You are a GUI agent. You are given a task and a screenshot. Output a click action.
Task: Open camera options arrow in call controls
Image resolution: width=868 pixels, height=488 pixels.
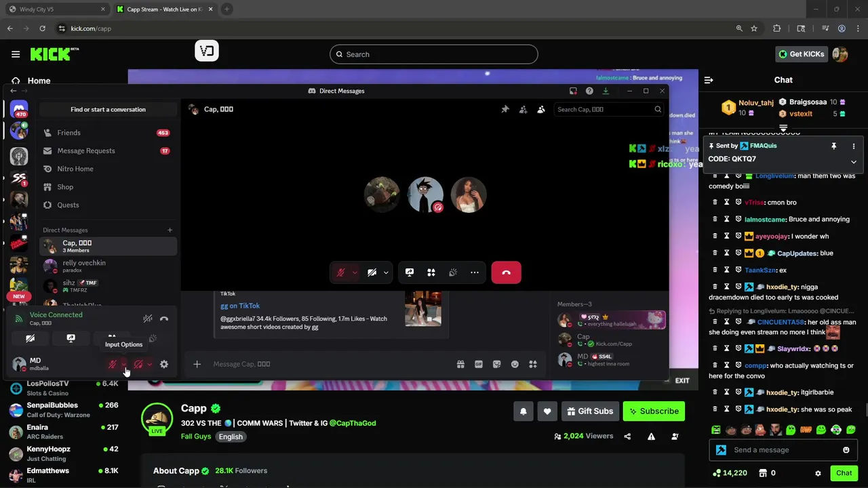coord(386,272)
